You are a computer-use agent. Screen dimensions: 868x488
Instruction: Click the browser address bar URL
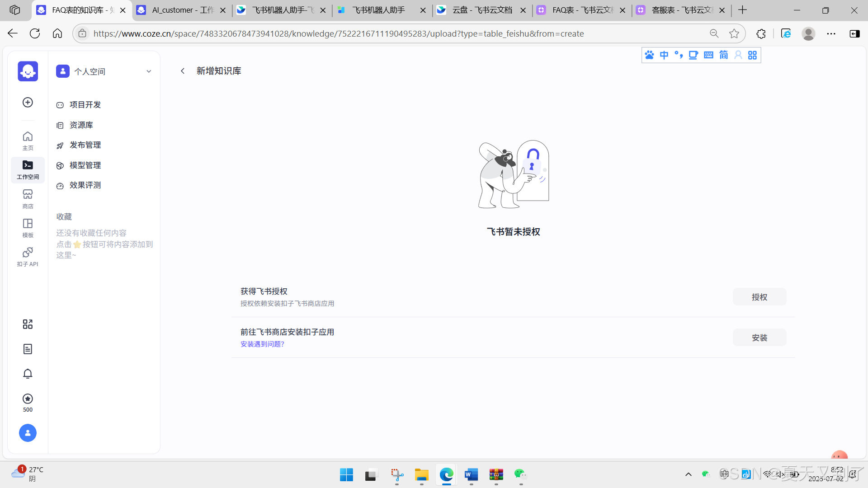(338, 33)
